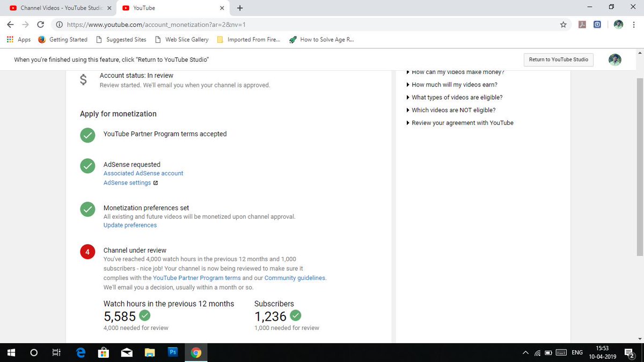Viewport: 644px width, 362px height.
Task: Open clock showing 15:53
Action: click(x=602, y=352)
